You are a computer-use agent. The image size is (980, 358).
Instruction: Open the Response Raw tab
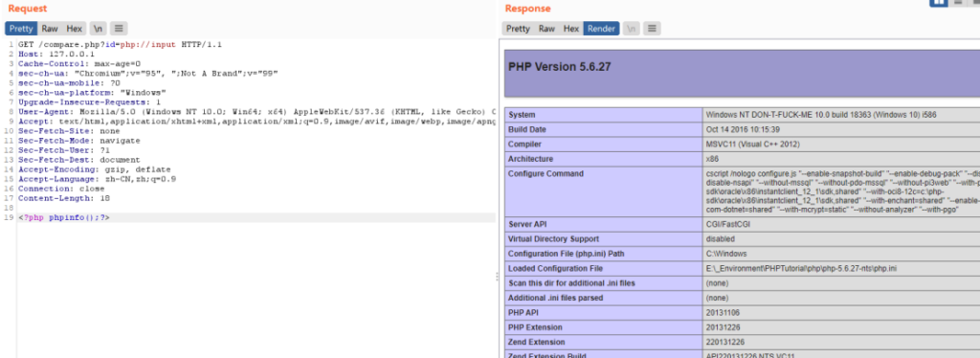(546, 29)
